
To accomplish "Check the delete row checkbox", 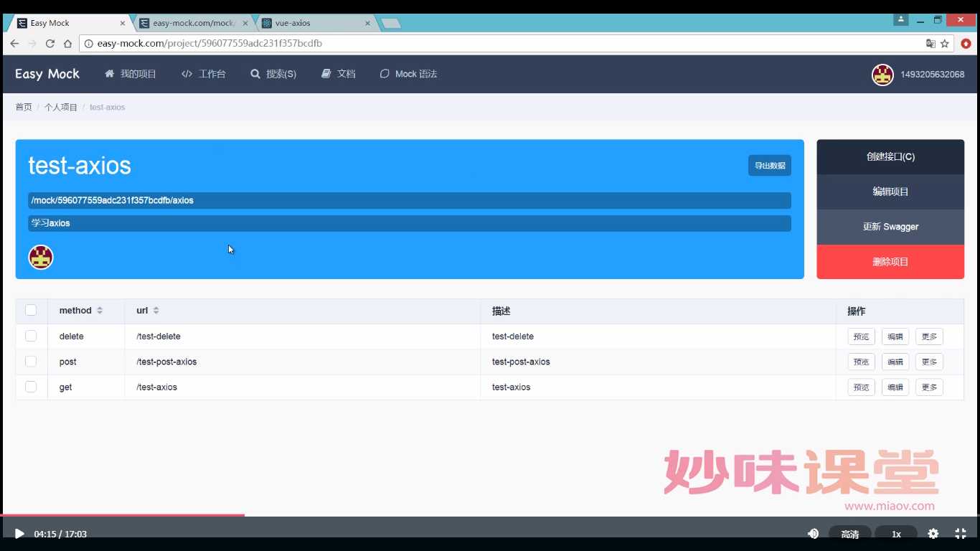I will click(31, 336).
